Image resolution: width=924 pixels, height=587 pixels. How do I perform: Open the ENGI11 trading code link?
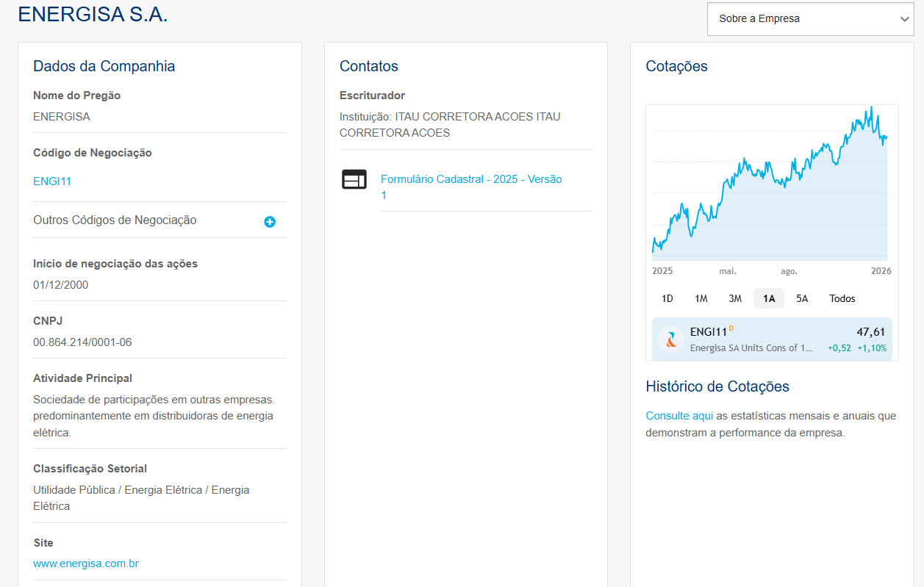click(x=52, y=181)
